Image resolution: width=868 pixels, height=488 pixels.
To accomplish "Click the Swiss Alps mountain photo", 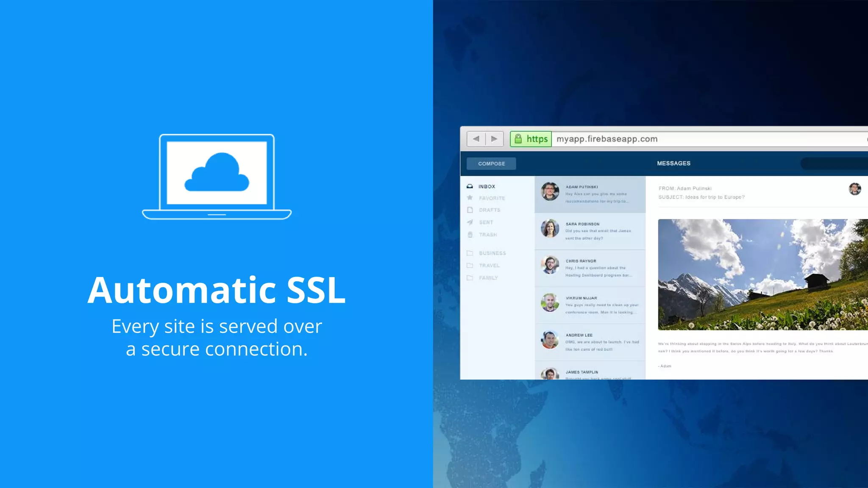I will (x=763, y=274).
